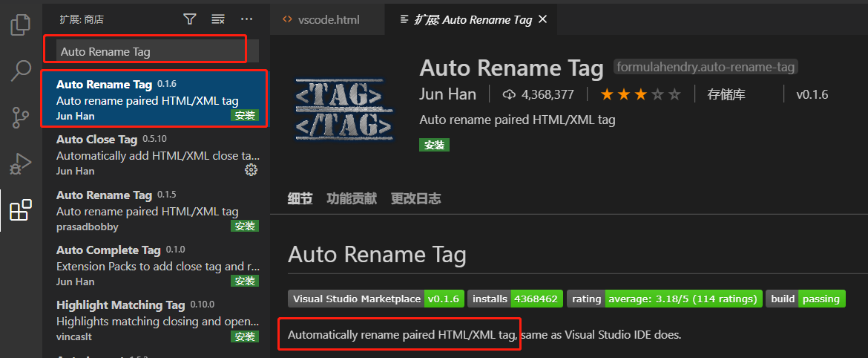
Task: Click the formulahendry.auto-rename-tag identifier
Action: click(706, 68)
